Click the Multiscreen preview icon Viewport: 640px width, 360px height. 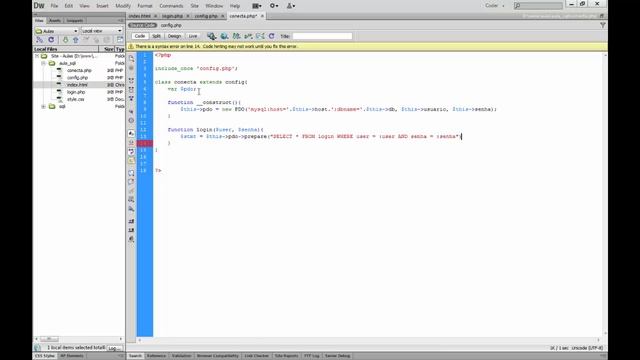click(211, 36)
